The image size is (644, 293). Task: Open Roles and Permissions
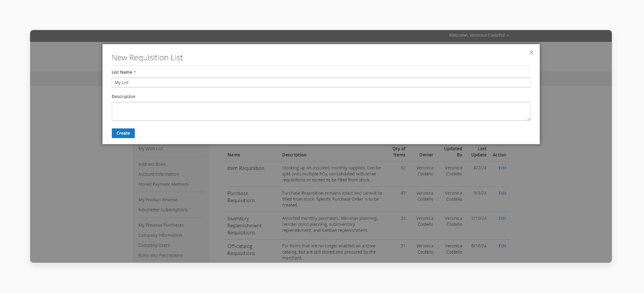pos(160,255)
